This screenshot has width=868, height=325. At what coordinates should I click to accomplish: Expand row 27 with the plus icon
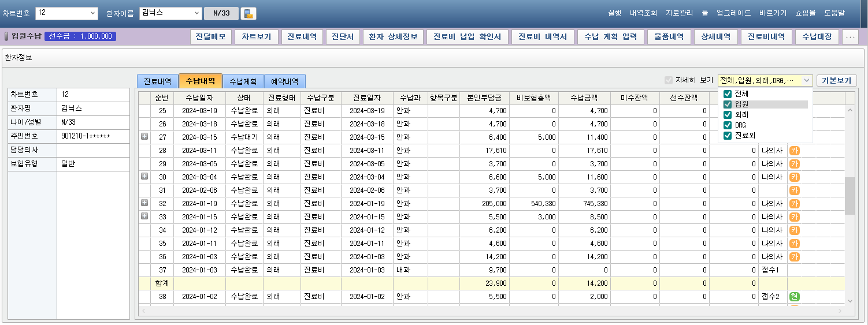point(144,137)
